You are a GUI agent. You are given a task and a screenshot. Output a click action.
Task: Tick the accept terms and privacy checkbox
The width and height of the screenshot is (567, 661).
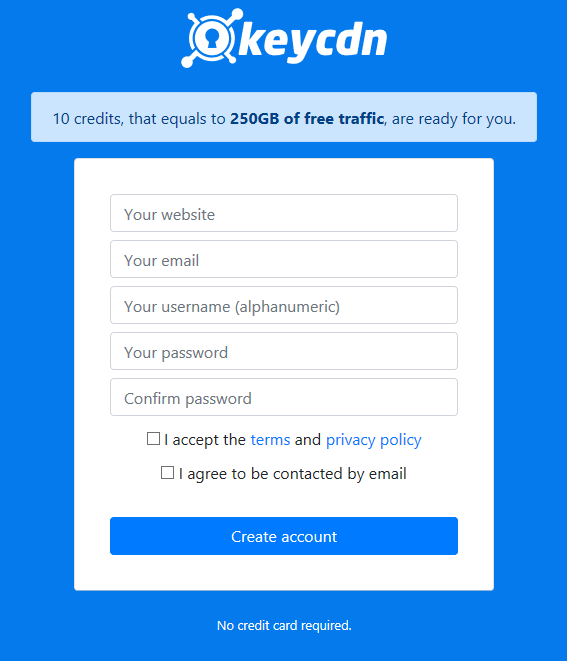point(153,438)
